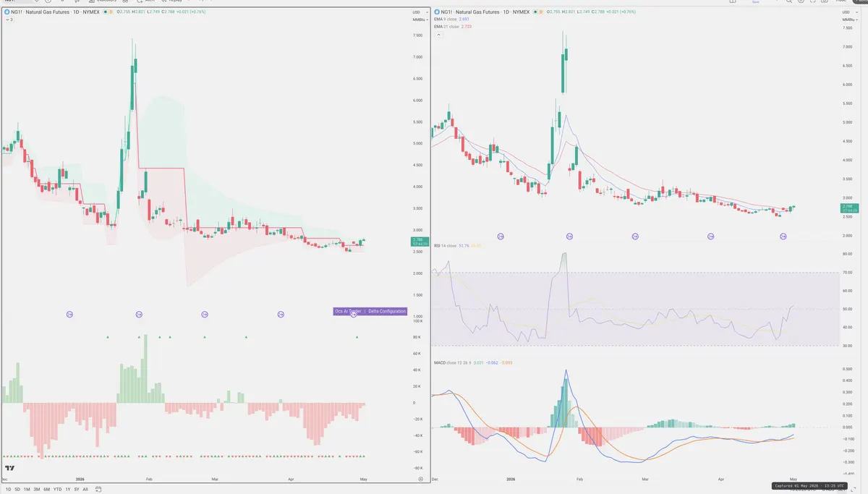This screenshot has width=868, height=494.
Task: Open the go-to-date calendar icon
Action: [98, 490]
